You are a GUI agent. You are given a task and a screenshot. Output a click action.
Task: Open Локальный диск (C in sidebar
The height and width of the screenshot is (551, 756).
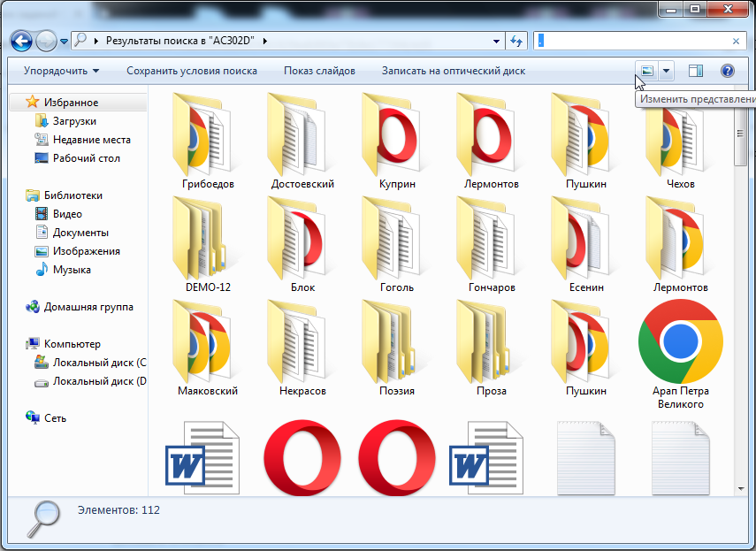pyautogui.click(x=99, y=363)
